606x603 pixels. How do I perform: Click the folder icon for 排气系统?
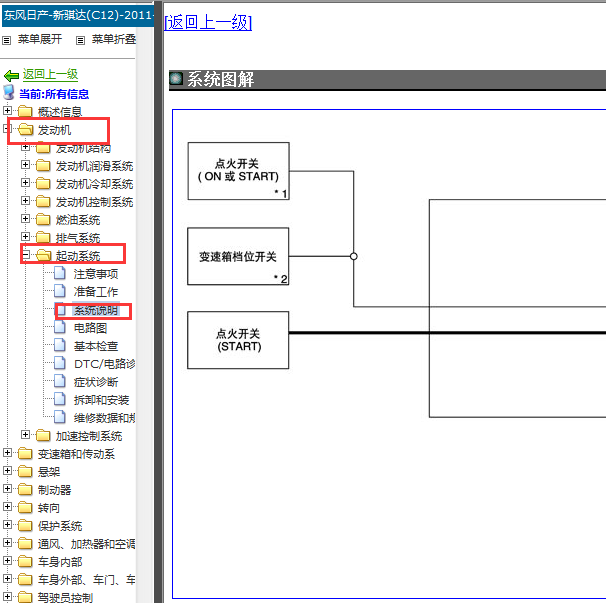[43, 237]
